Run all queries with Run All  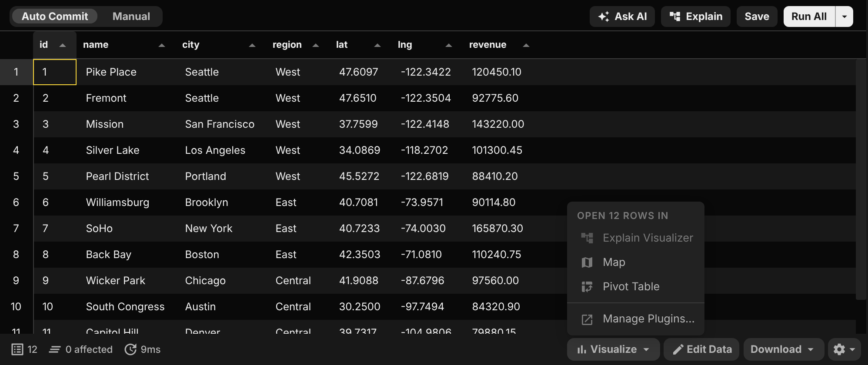(x=809, y=17)
